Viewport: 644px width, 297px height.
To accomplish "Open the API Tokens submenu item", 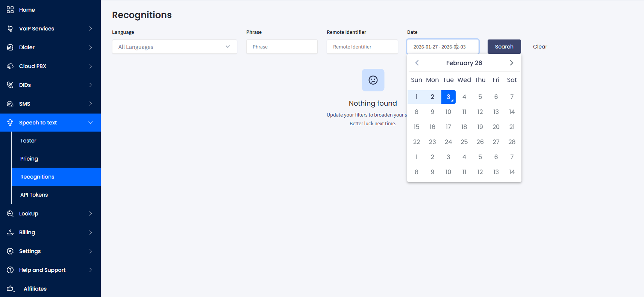I will click(x=56, y=195).
